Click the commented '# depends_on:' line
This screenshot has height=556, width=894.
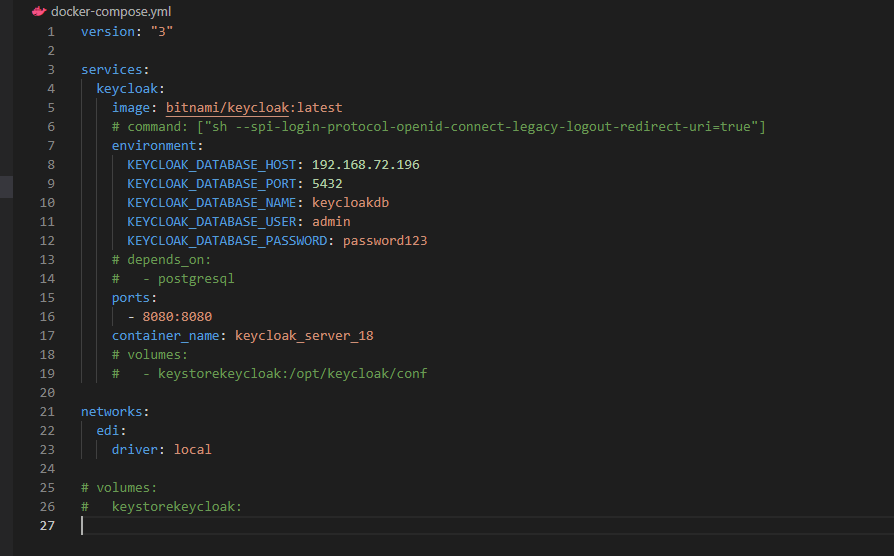[x=161, y=259]
